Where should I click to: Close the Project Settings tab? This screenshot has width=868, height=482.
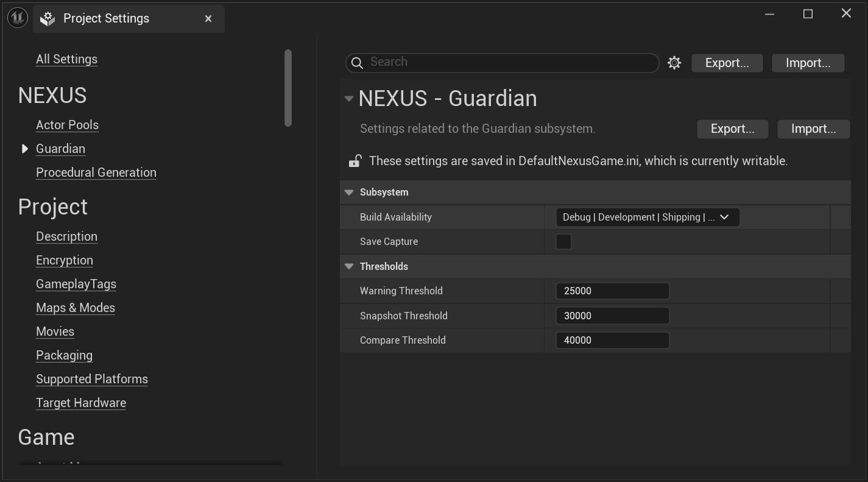coord(208,18)
